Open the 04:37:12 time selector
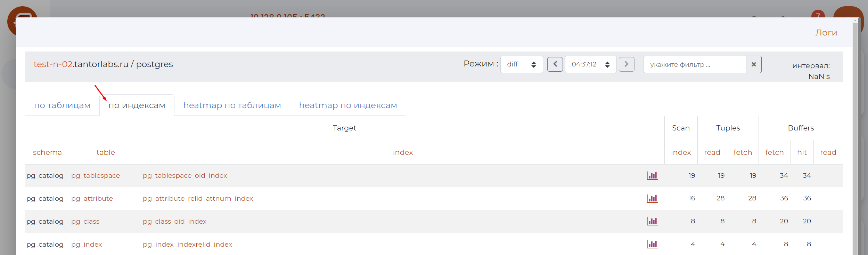 click(x=590, y=64)
